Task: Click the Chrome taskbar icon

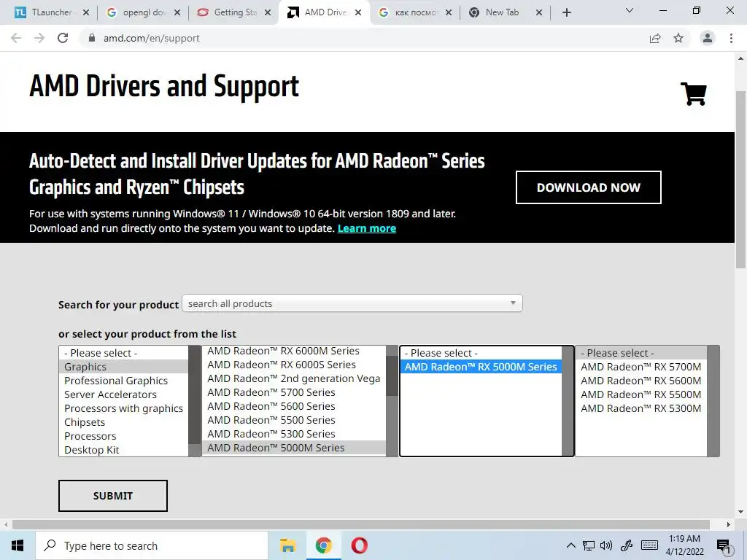Action: [x=323, y=545]
